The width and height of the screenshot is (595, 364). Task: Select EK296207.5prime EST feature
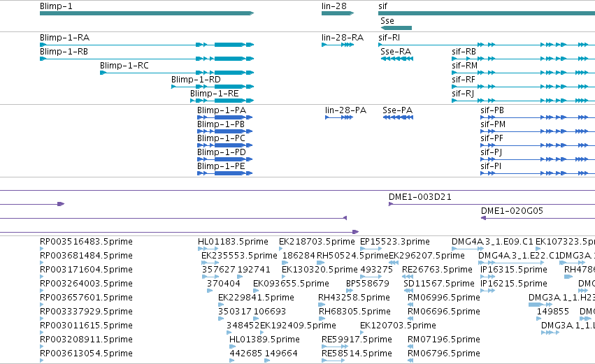pos(394,263)
